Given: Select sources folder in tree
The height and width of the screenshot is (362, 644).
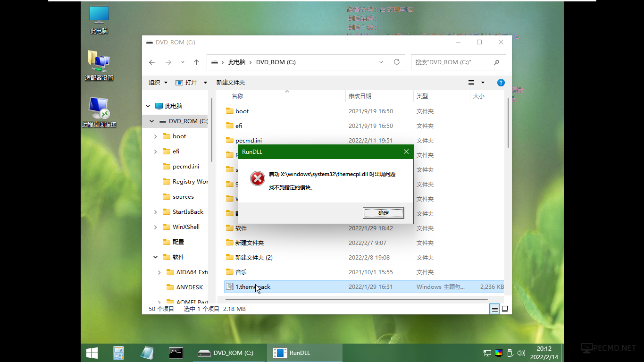Looking at the screenshot, I should click(x=178, y=197).
